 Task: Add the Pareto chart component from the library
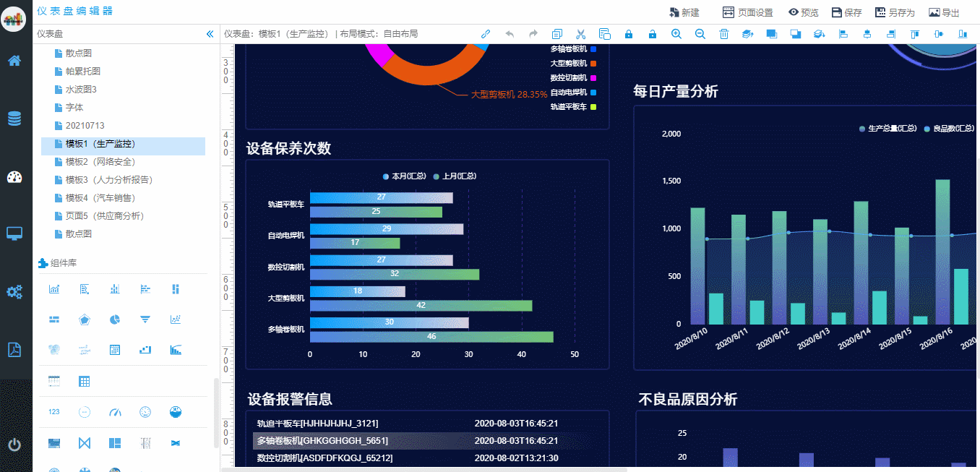(176, 350)
